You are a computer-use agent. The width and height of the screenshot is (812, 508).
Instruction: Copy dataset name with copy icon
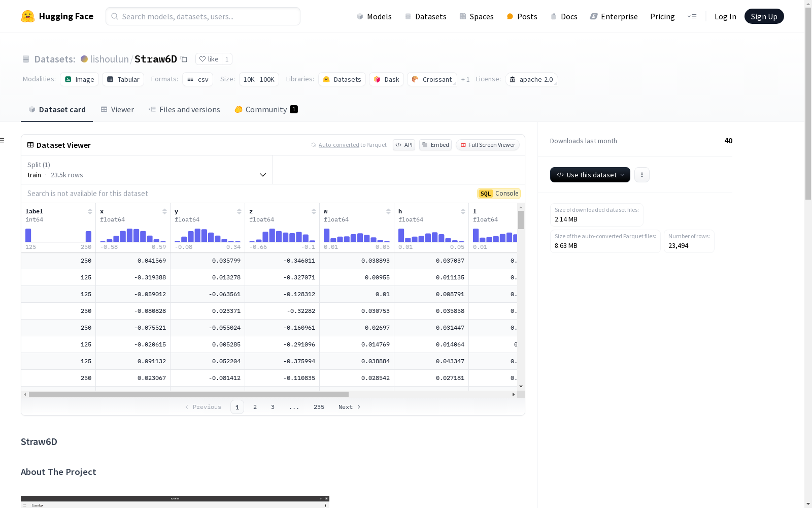tap(184, 59)
